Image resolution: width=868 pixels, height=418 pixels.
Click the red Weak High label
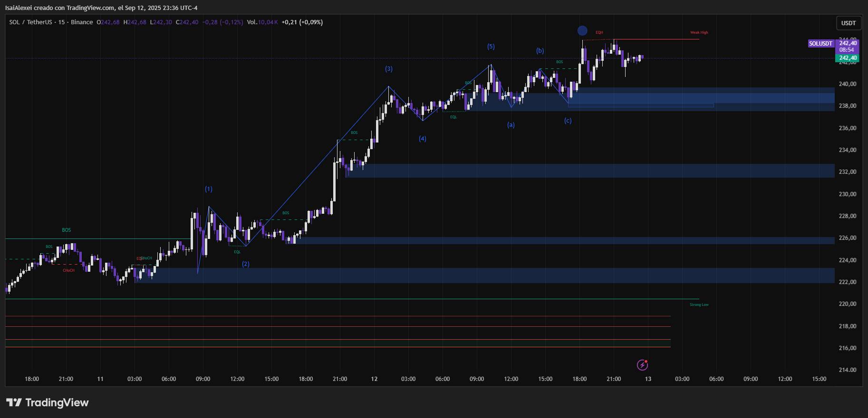(x=699, y=33)
